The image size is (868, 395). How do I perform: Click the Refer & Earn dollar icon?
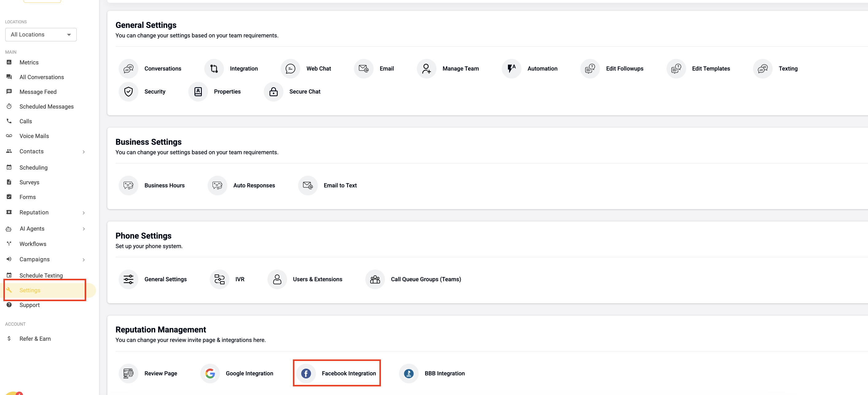(x=9, y=338)
